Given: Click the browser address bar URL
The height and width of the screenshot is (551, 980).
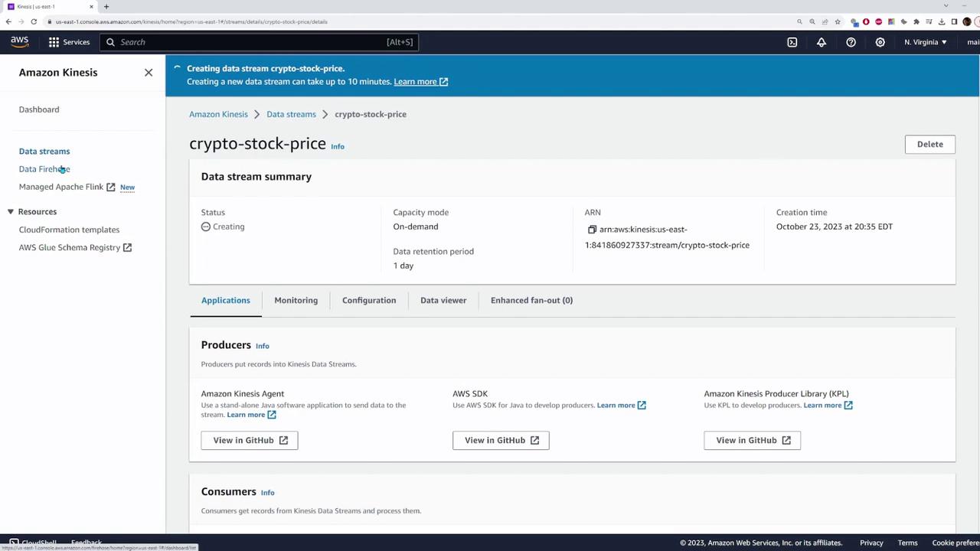Looking at the screenshot, I should (x=191, y=21).
